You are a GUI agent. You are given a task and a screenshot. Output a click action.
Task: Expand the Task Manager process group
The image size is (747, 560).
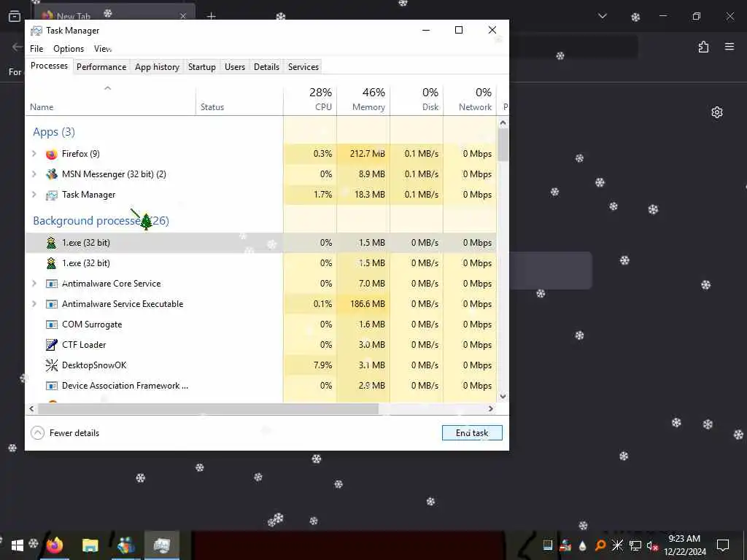point(34,195)
